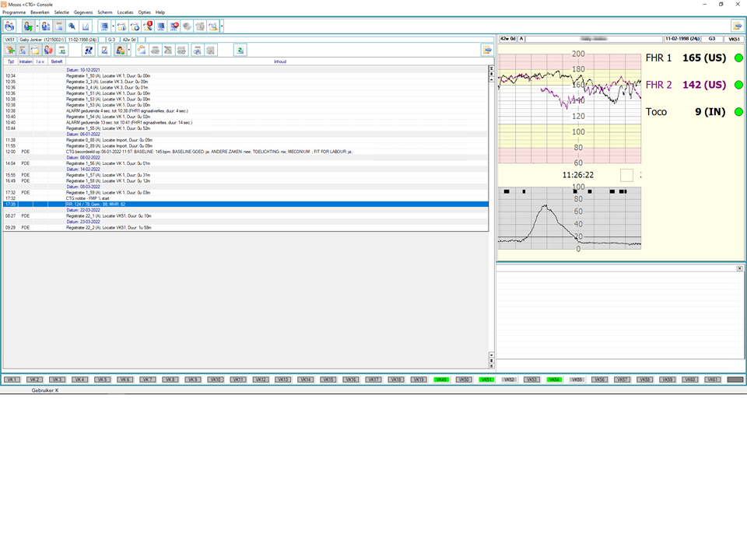The height and width of the screenshot is (560, 747).
Task: Select the ALARM gedurende 13 sec. row
Action: coord(246,122)
